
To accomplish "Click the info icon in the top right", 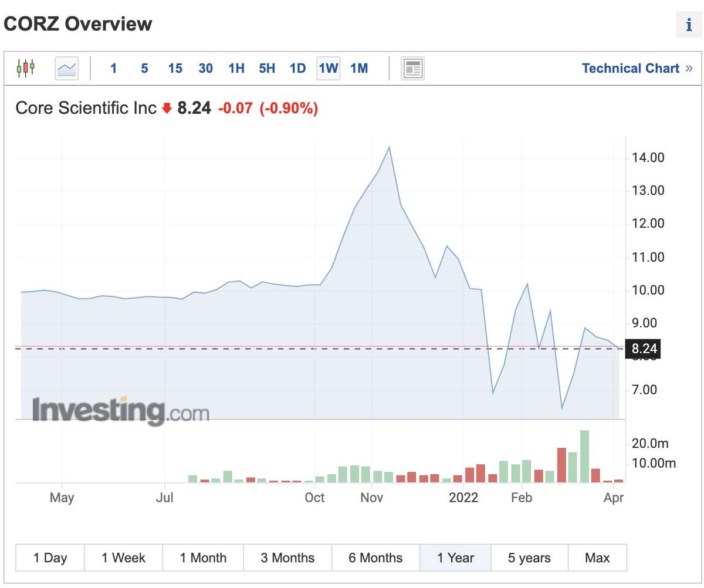I will click(x=689, y=25).
